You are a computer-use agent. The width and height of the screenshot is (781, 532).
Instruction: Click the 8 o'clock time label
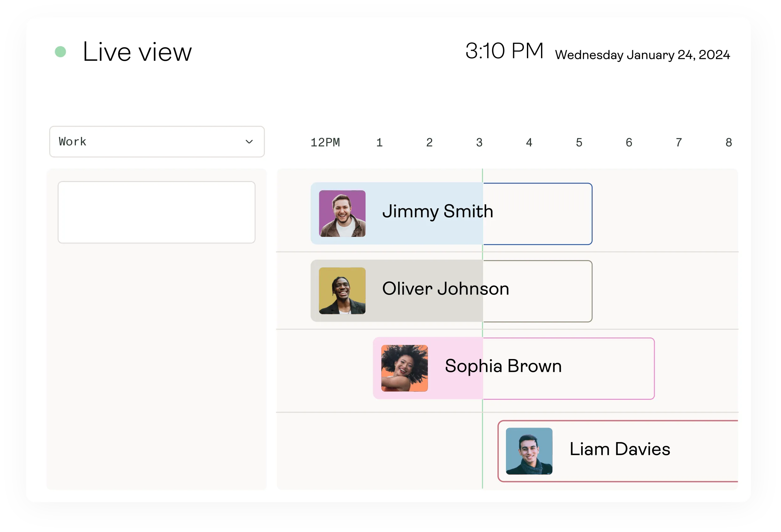point(729,143)
